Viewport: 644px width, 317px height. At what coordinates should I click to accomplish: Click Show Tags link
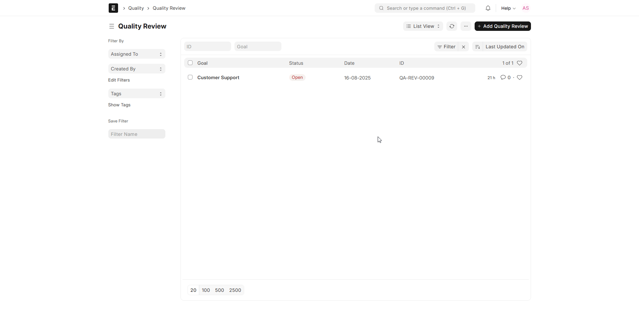tap(119, 105)
